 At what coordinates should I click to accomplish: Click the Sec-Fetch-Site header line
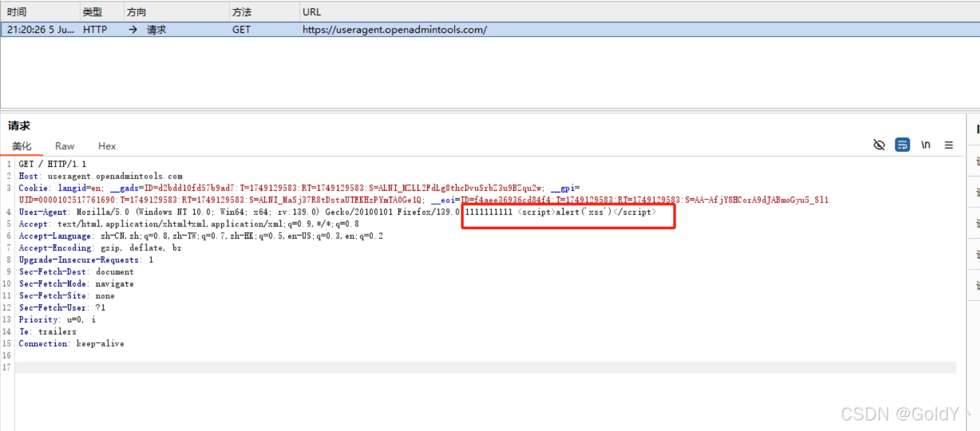pos(67,295)
